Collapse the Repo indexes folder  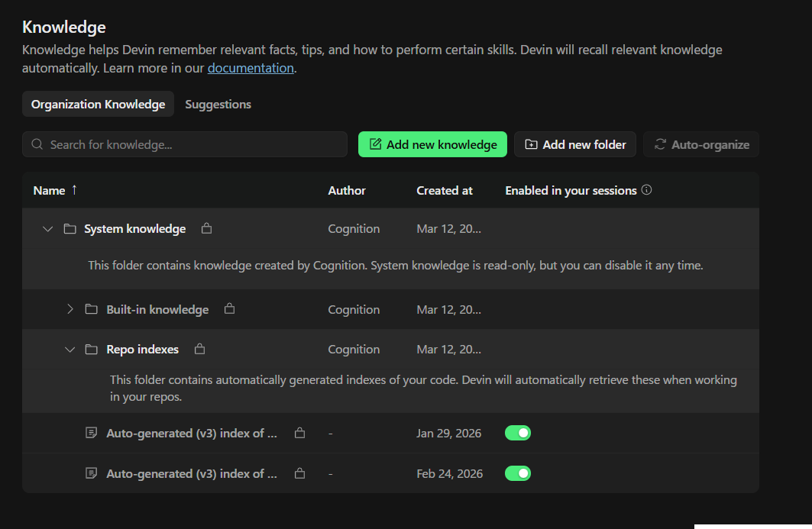(x=70, y=350)
